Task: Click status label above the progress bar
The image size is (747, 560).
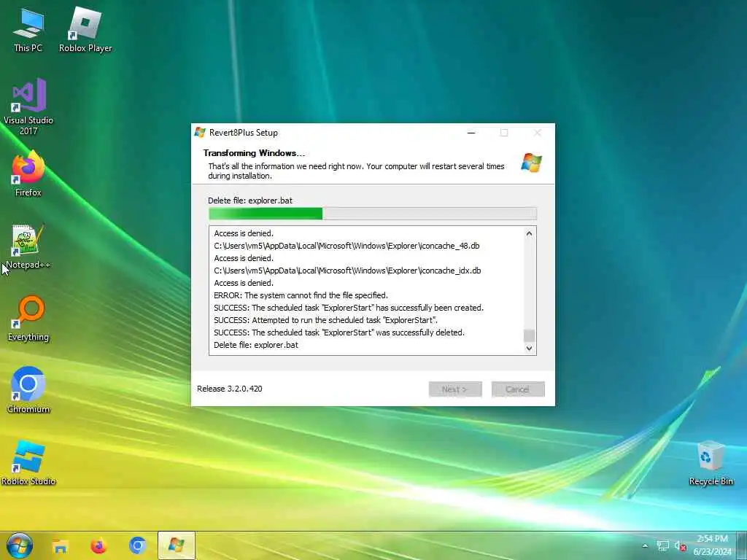Action: coord(250,201)
